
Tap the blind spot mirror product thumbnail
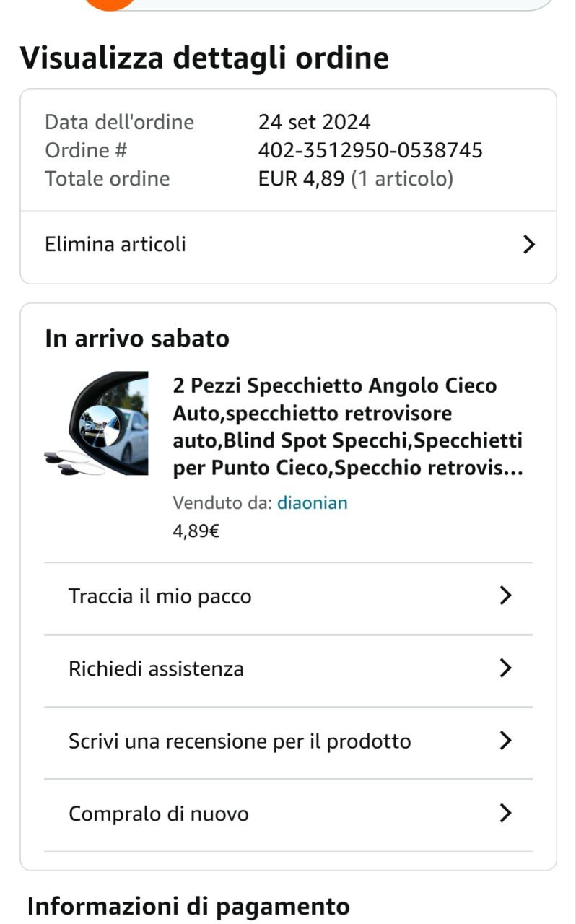coord(96,424)
